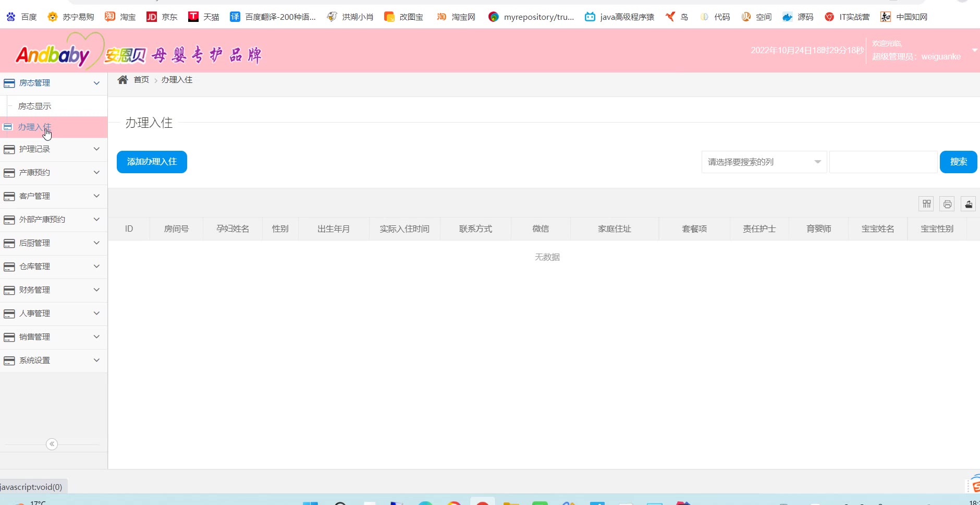Viewport: 980px width, 505px height.
Task: Select 房态显示 in the sidebar
Action: tap(34, 106)
